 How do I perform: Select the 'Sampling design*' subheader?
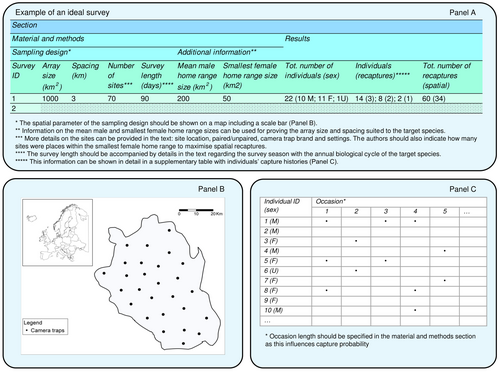41,52
